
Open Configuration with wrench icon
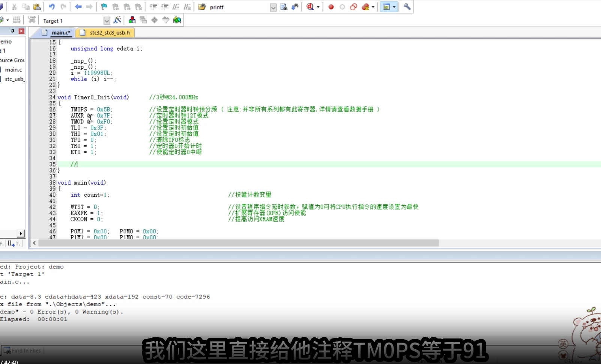(x=407, y=7)
